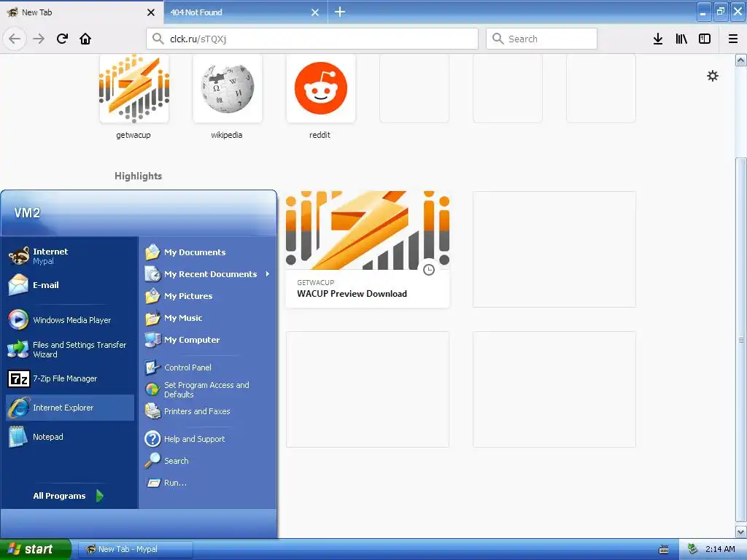The width and height of the screenshot is (747, 560).
Task: Open E-mail from the Start menu
Action: click(70, 285)
